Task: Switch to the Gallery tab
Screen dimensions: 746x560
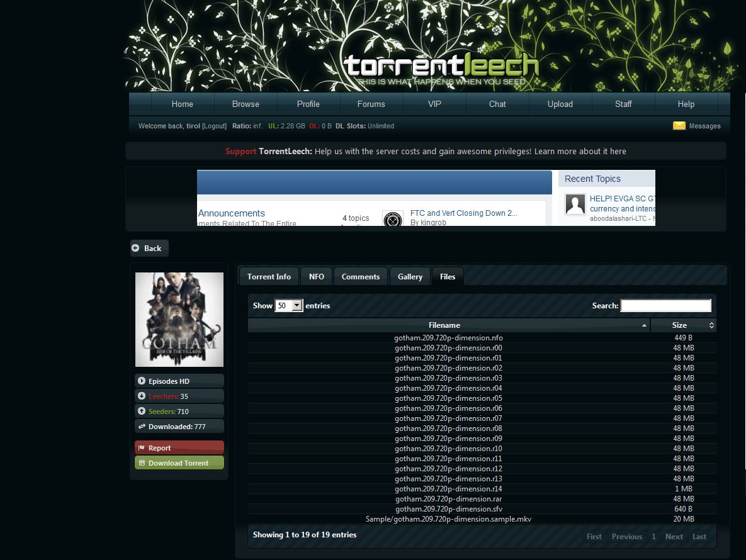Action: [x=410, y=277]
